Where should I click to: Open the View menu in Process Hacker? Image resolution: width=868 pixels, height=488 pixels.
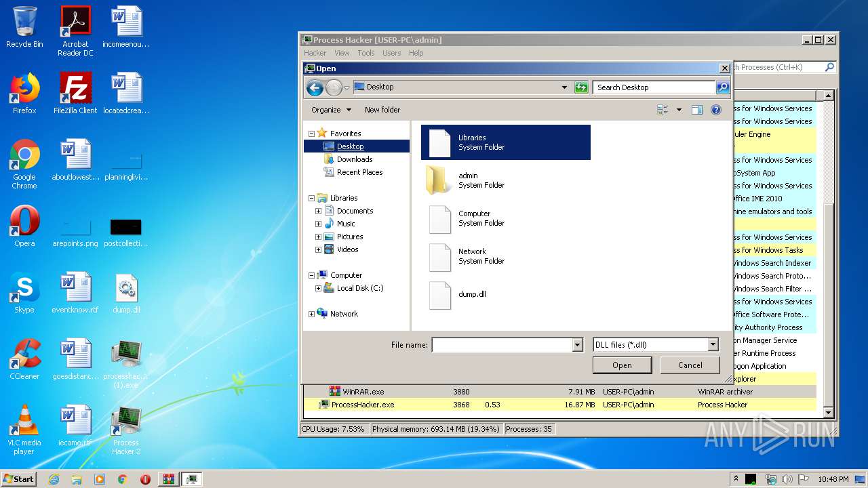(x=342, y=53)
